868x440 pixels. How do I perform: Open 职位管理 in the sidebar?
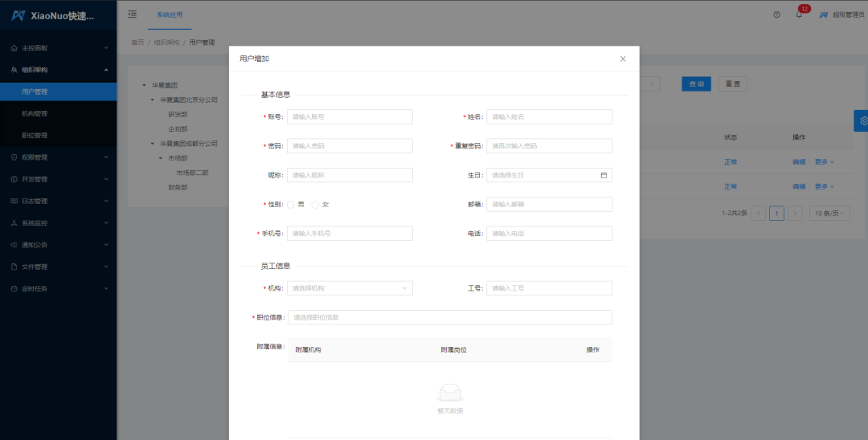58,136
